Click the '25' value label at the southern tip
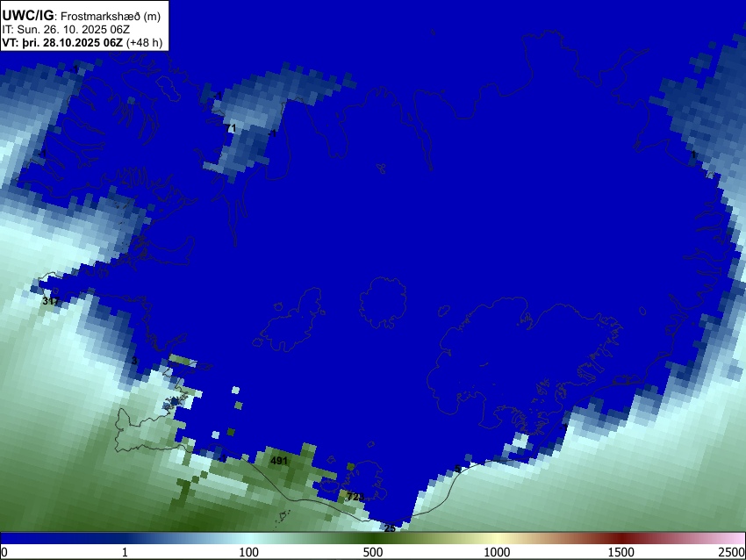The height and width of the screenshot is (560, 746). point(390,528)
